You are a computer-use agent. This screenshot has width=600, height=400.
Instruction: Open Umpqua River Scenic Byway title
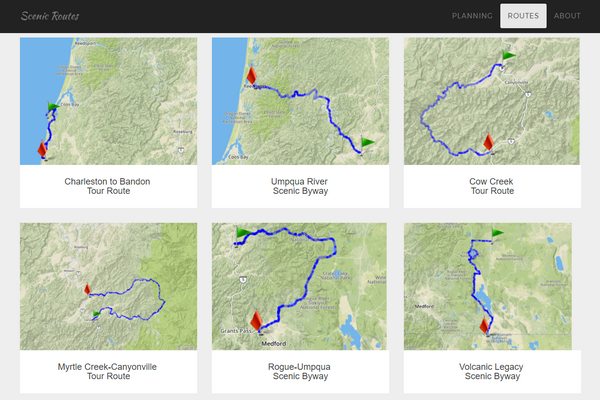(300, 186)
